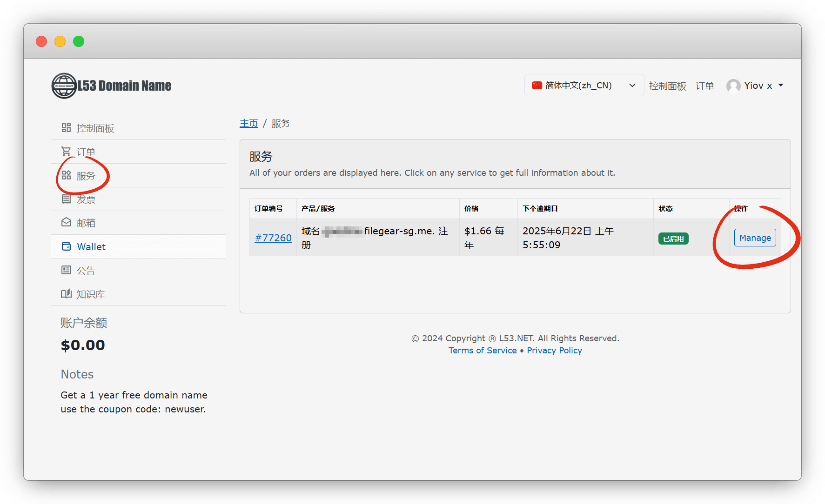Open the Privacy Policy link
This screenshot has width=825, height=504.
(554, 351)
